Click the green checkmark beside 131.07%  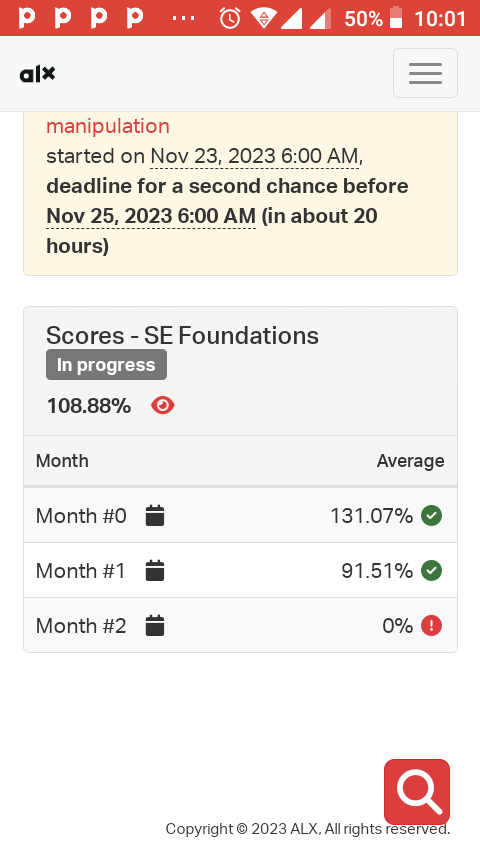pos(431,515)
